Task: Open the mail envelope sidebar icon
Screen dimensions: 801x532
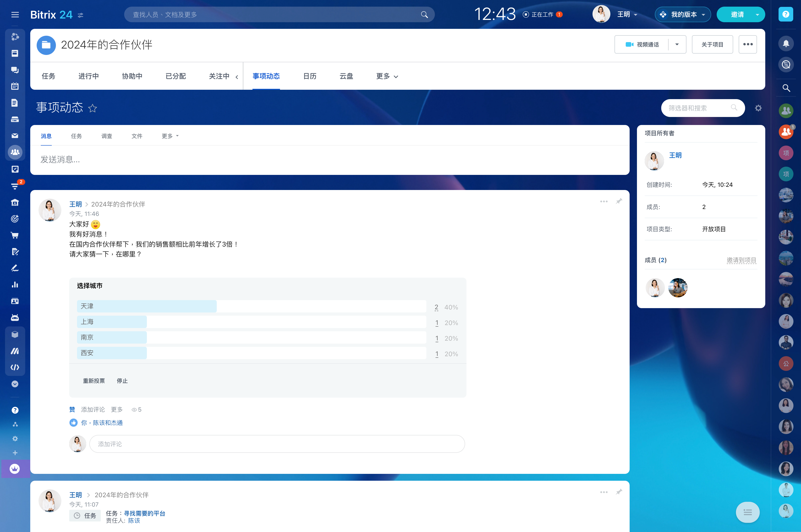Action: click(15, 136)
